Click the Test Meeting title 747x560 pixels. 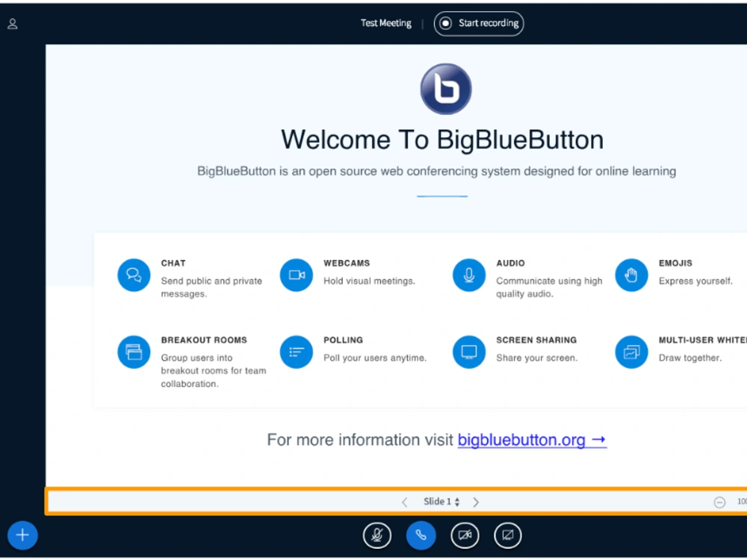pos(386,23)
